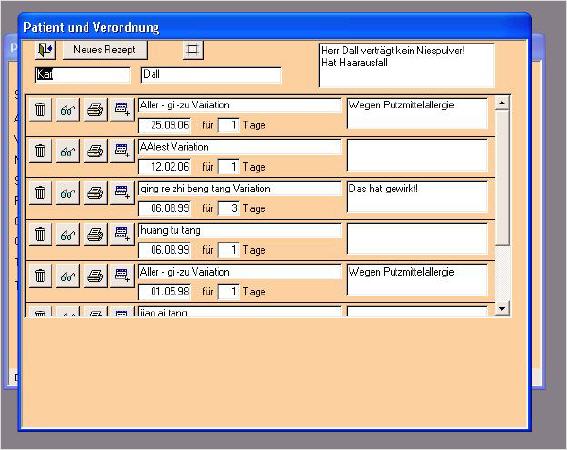Create a new prescription with Neues Rezept

point(105,50)
